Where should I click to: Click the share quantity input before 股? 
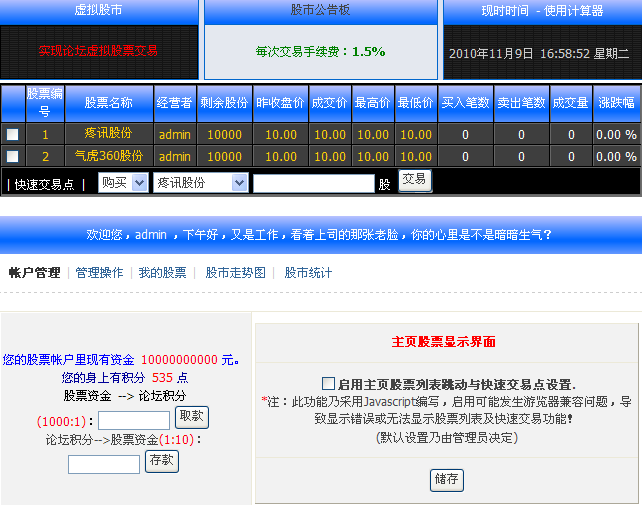[314, 183]
